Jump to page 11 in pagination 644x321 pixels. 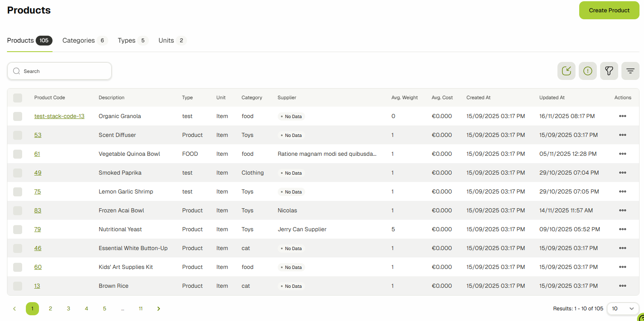pyautogui.click(x=141, y=309)
